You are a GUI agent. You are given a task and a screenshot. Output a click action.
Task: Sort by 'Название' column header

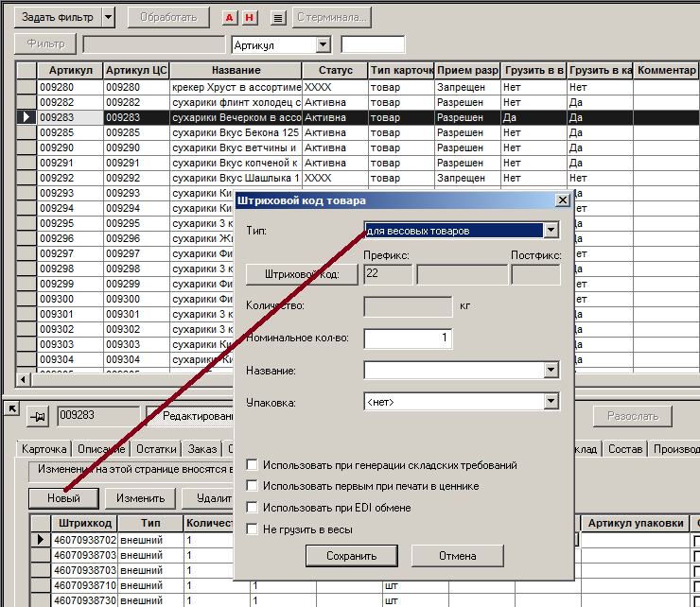pyautogui.click(x=236, y=70)
